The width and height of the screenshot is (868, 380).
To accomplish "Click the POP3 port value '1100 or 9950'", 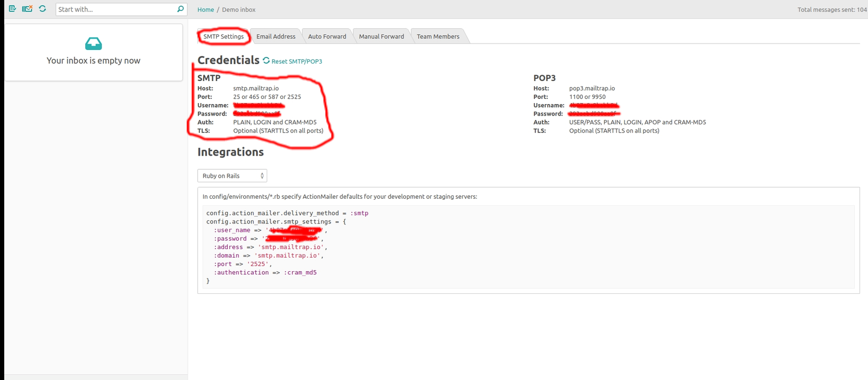I will click(x=587, y=97).
